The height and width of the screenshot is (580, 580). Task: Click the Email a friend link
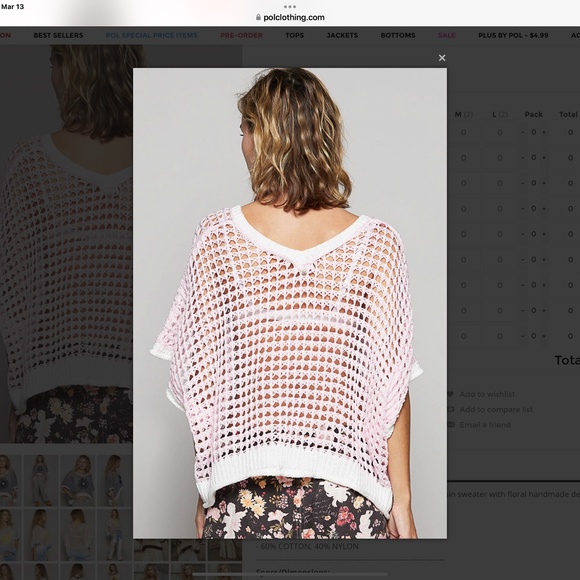click(x=485, y=425)
